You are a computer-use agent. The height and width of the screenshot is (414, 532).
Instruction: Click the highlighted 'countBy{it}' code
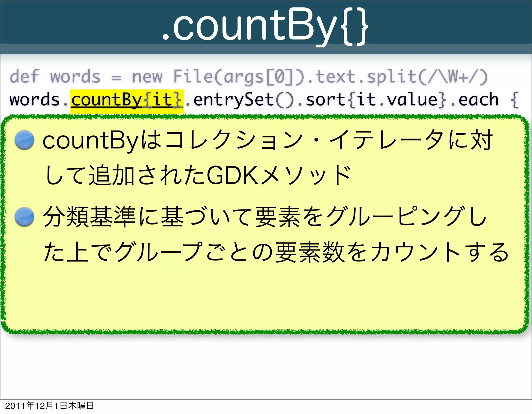click(x=127, y=101)
